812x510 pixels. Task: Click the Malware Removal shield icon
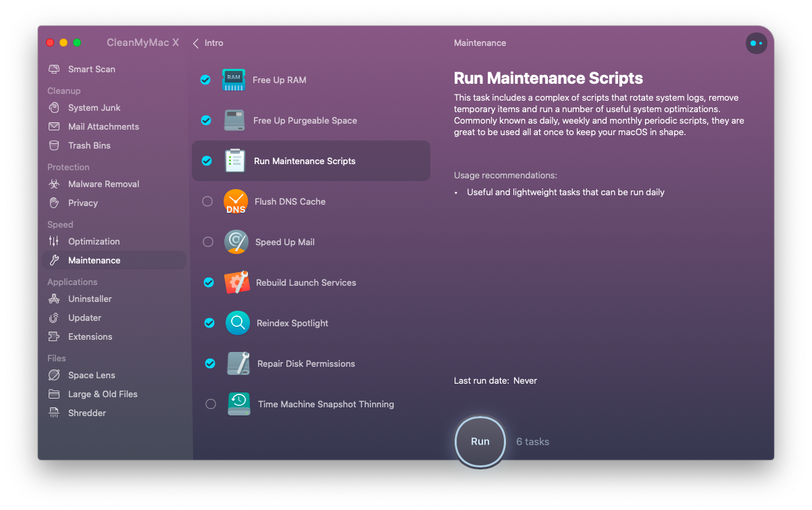[x=53, y=184]
